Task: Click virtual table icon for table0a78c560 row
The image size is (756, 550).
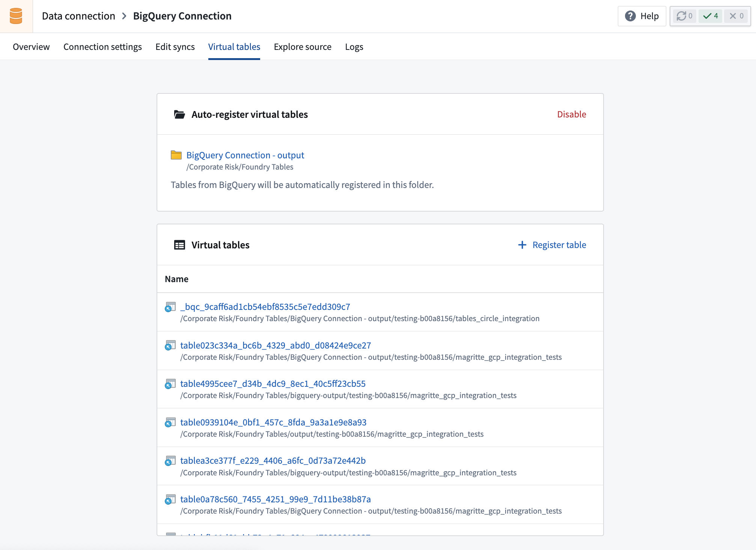Action: 170,499
